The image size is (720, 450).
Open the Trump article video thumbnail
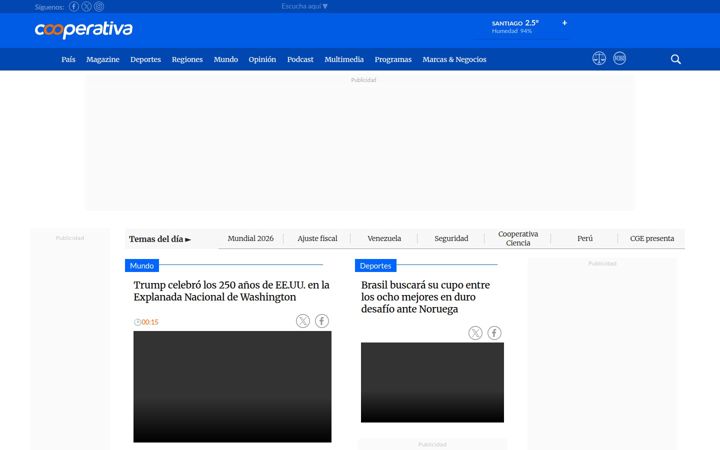(x=232, y=387)
